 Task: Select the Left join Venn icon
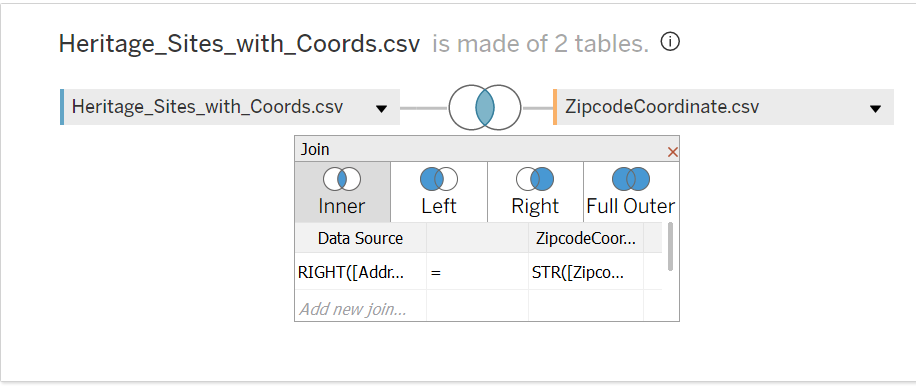click(x=439, y=179)
